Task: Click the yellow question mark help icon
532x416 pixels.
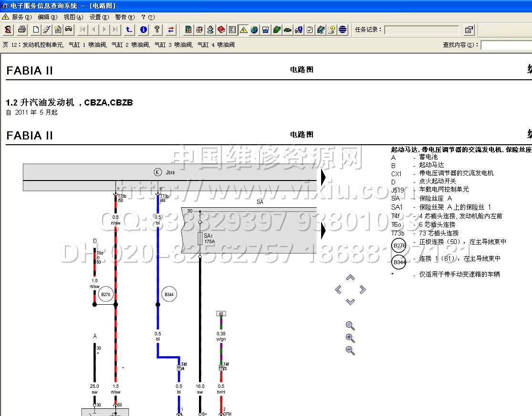Action: click(157, 30)
